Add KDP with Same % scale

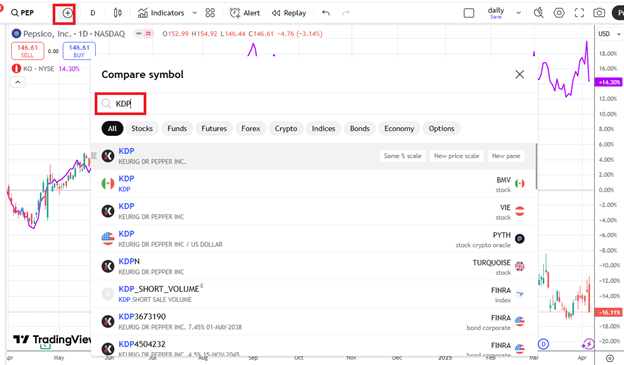pos(402,156)
